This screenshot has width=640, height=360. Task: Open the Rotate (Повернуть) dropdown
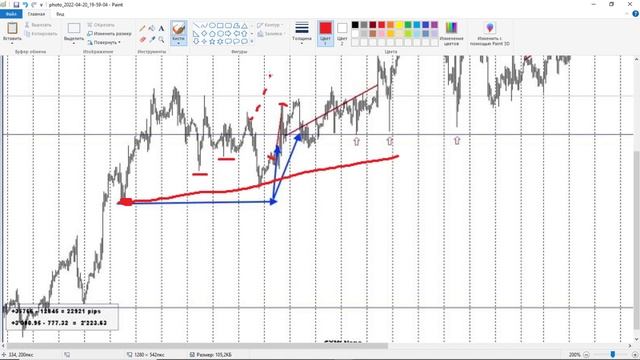104,42
